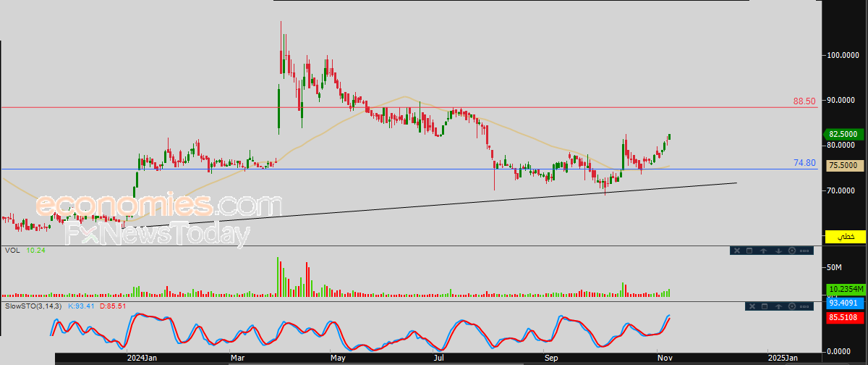Maximize the SlowSTO indicator panel

point(765,306)
